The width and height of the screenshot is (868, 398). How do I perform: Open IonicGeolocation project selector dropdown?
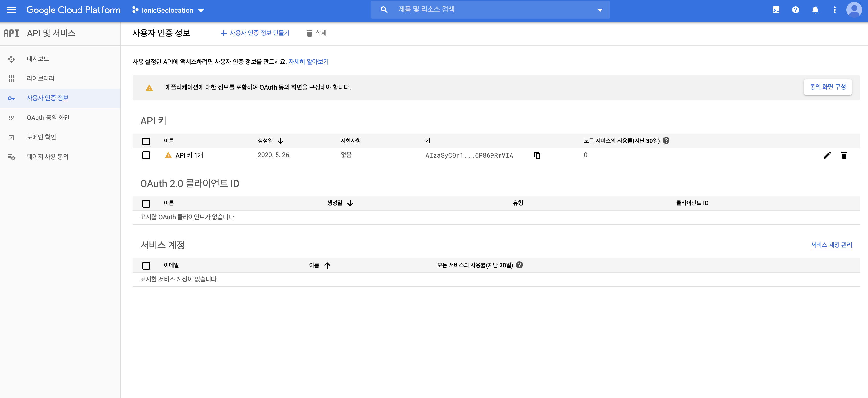168,11
